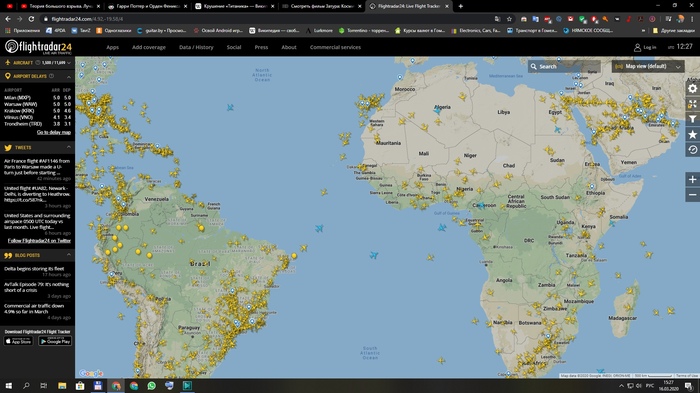
Task: Open the Map view (default) dropdown
Action: pos(648,67)
